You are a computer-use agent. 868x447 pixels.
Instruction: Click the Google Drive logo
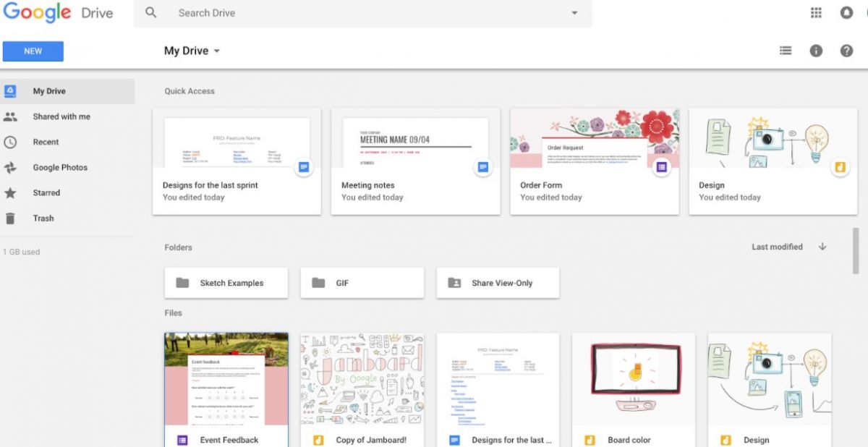tap(58, 13)
